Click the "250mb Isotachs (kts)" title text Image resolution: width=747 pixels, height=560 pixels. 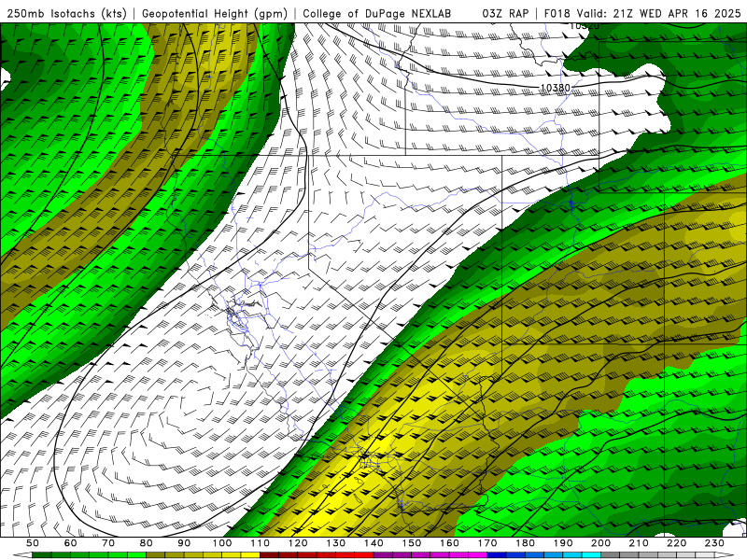tap(66, 14)
